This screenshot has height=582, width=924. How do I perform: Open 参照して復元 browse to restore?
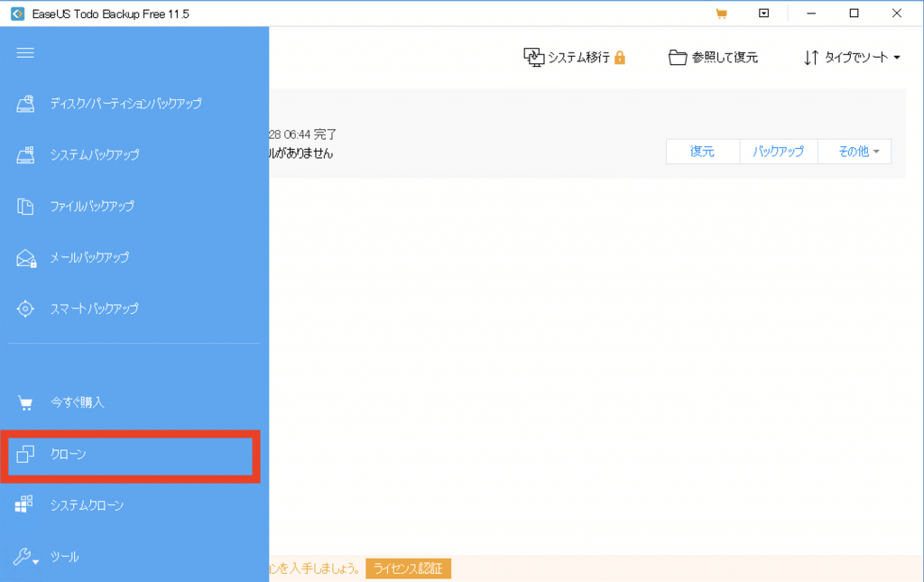pyautogui.click(x=713, y=58)
